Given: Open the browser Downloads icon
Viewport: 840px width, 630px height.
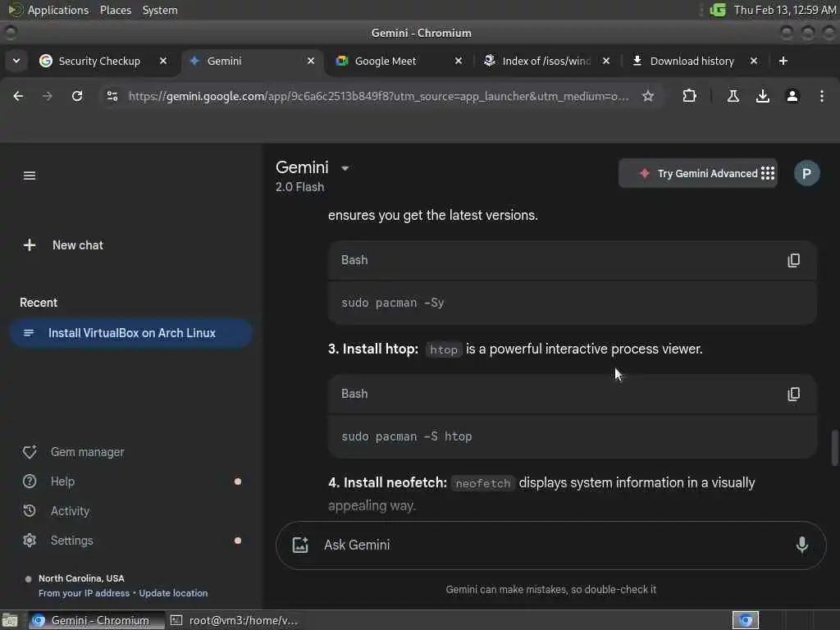Looking at the screenshot, I should click(x=763, y=96).
